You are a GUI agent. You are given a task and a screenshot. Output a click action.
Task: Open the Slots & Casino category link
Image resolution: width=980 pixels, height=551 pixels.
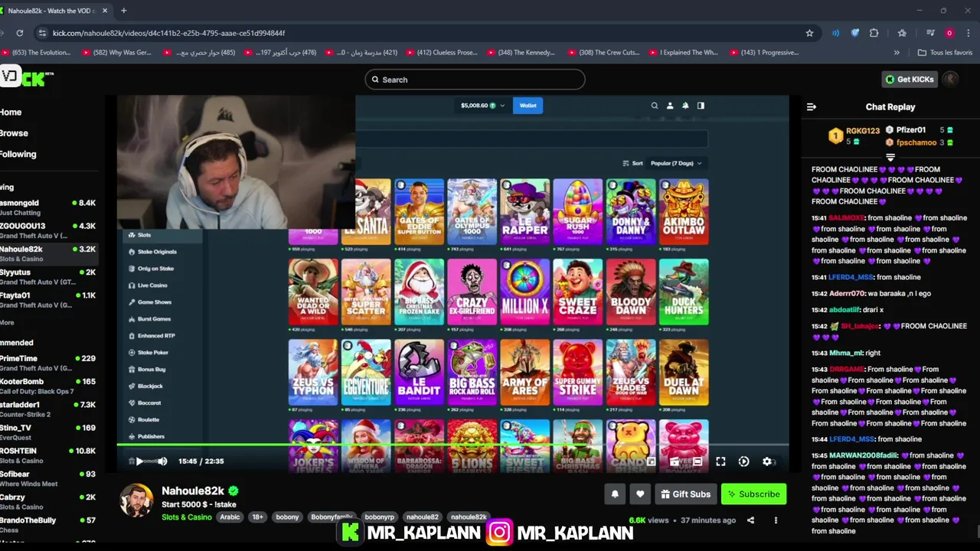click(x=187, y=517)
